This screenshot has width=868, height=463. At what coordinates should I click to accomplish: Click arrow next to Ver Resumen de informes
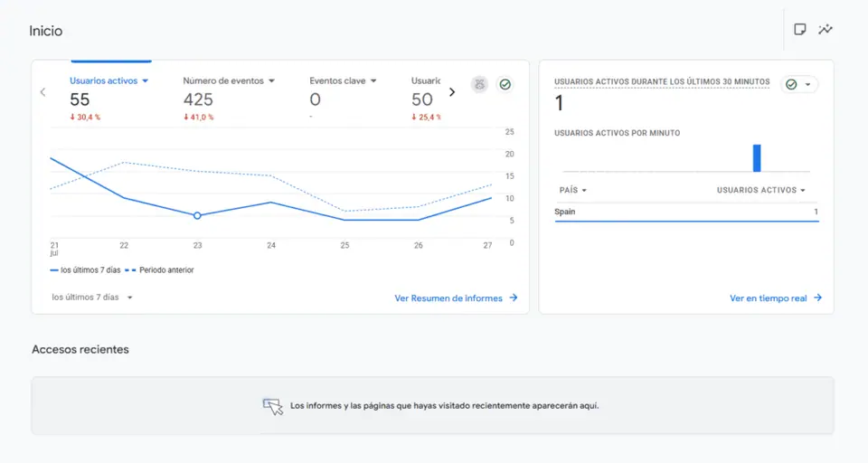tap(514, 298)
